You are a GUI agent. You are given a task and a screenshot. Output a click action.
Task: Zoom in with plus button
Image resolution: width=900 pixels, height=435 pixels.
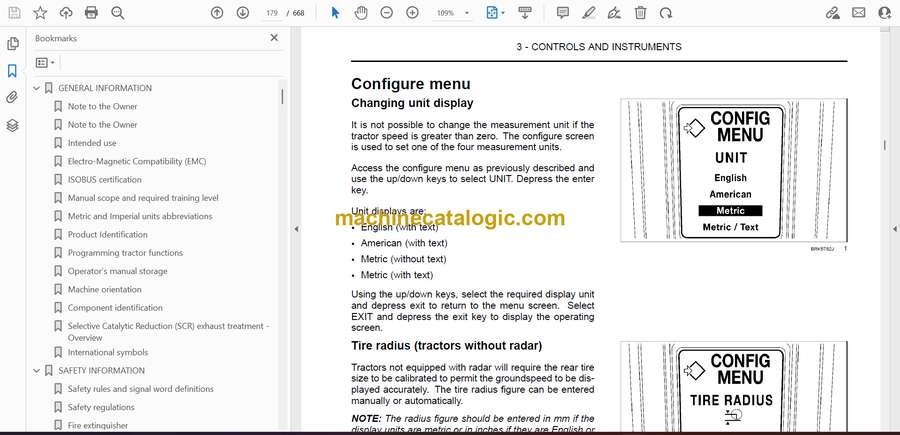pos(412,13)
